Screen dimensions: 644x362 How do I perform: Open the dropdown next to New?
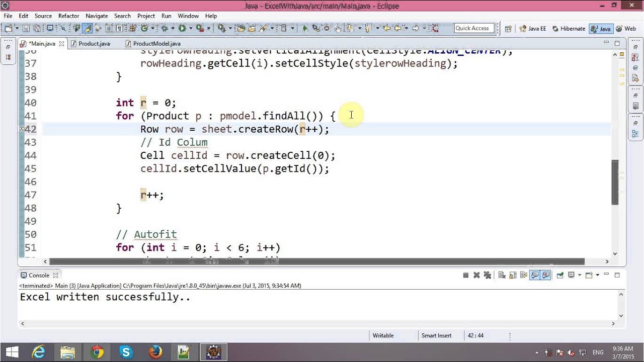coord(17,28)
